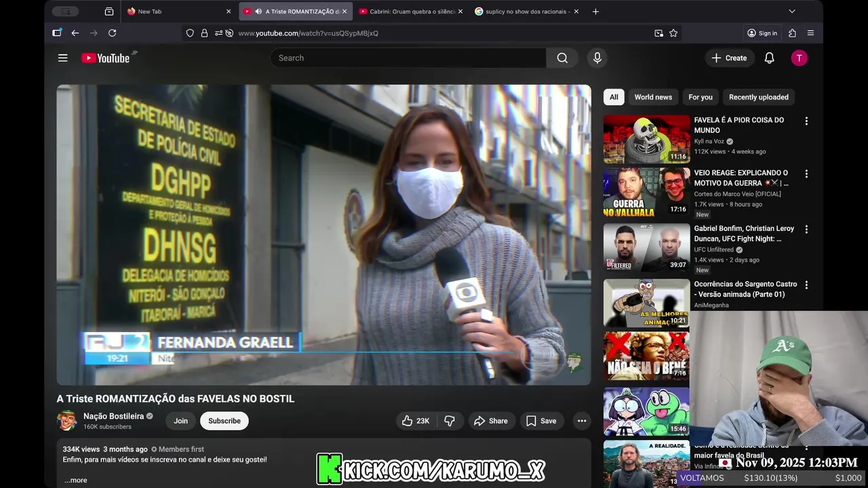The image size is (868, 488).
Task: Open VEIO REAGE: EXPLICANDO O MOTIVO title
Action: coord(741,178)
